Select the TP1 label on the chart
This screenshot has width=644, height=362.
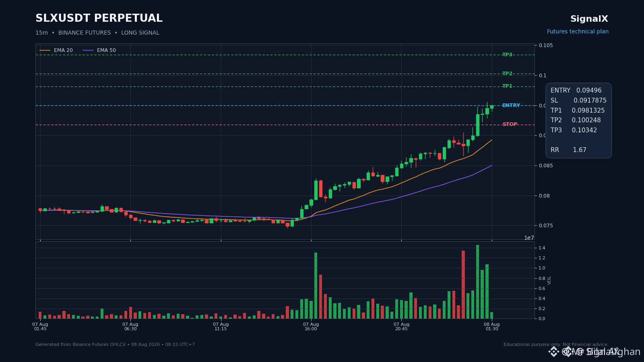pyautogui.click(x=507, y=86)
